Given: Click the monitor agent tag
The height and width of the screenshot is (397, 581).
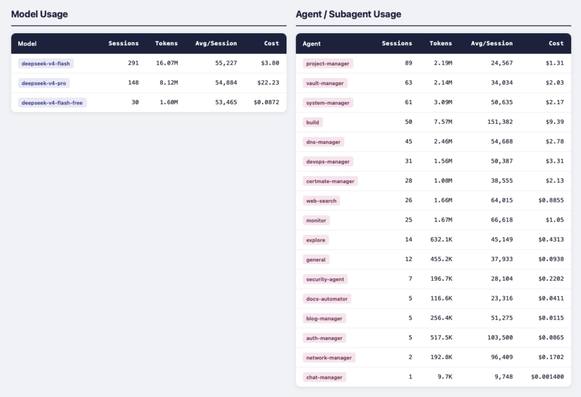Looking at the screenshot, I should (316, 221).
